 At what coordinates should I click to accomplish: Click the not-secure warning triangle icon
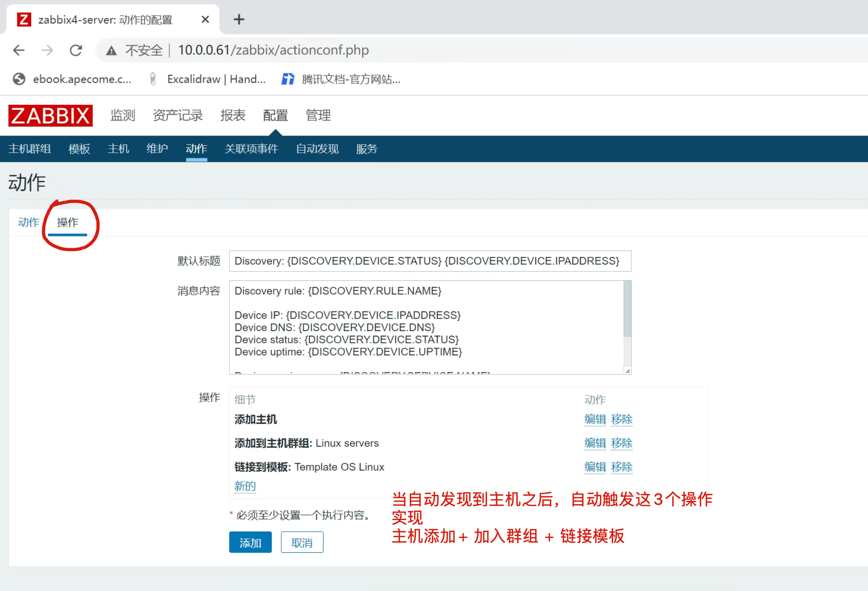[111, 51]
